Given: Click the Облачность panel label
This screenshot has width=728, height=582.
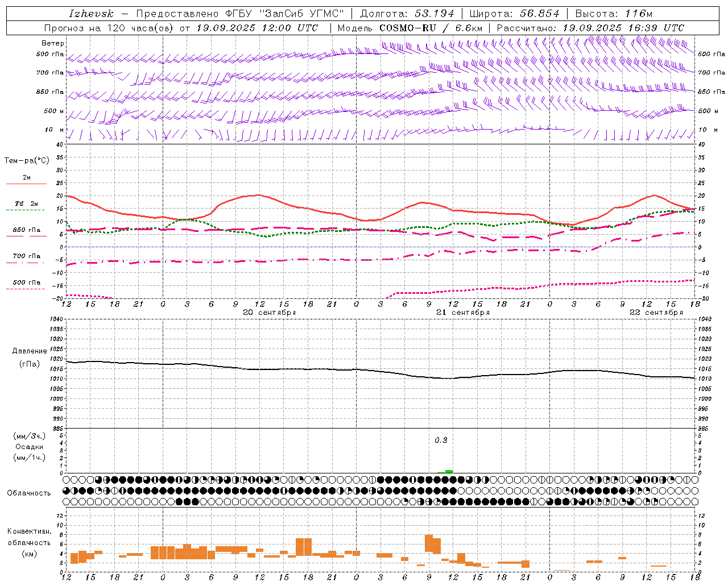Looking at the screenshot, I should 29,493.
